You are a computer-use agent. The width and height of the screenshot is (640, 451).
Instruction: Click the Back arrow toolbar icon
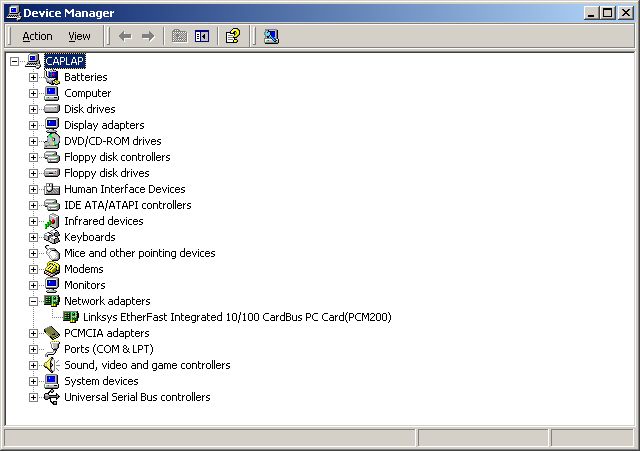pos(125,36)
